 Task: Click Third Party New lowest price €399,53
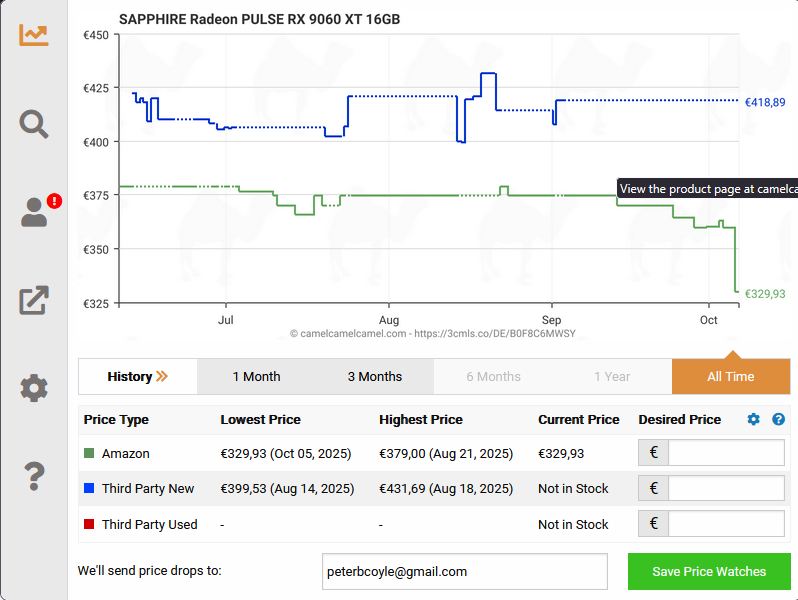click(287, 489)
